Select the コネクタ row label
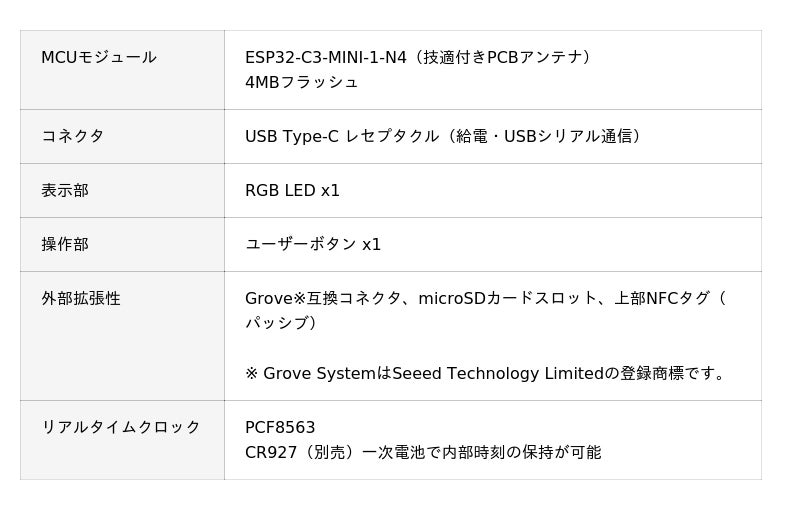800x510 pixels. tap(73, 136)
